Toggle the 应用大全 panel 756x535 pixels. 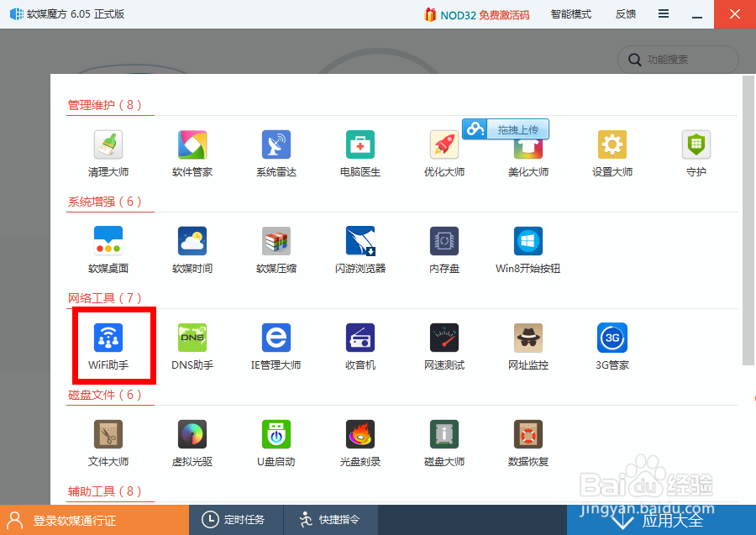coord(662,520)
